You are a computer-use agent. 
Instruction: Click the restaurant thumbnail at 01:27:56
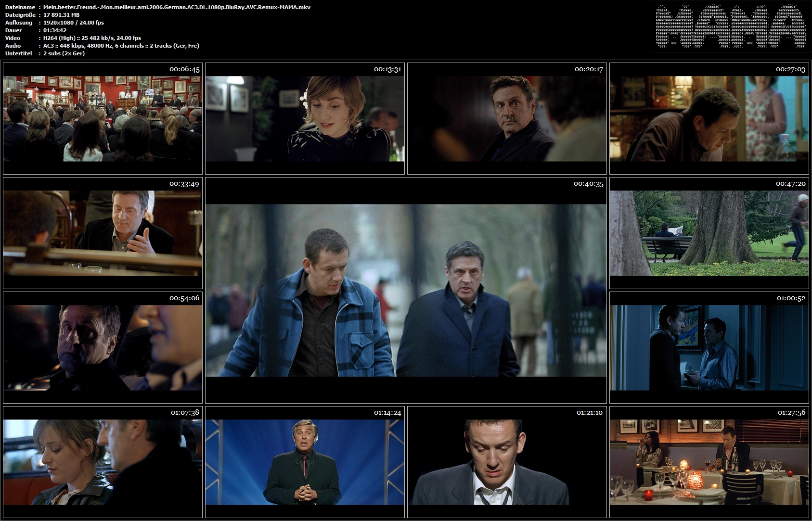tap(709, 462)
